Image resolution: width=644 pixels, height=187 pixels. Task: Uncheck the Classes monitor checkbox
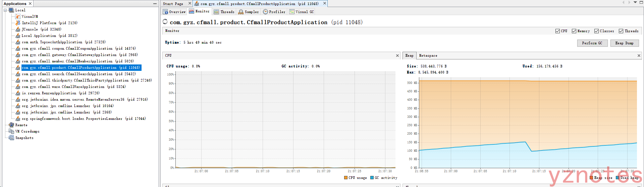click(x=596, y=31)
